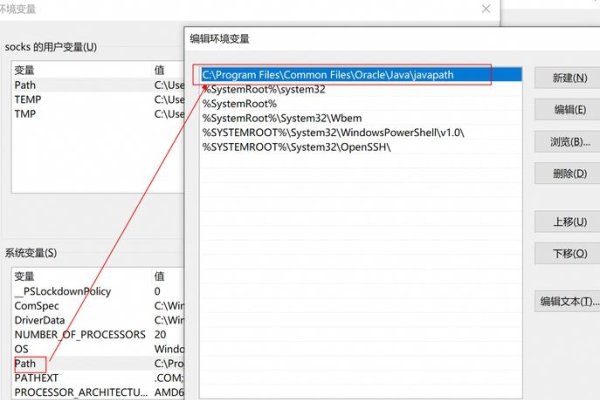Select the ComSpec system variable
The height and width of the screenshot is (400, 600).
point(98,306)
